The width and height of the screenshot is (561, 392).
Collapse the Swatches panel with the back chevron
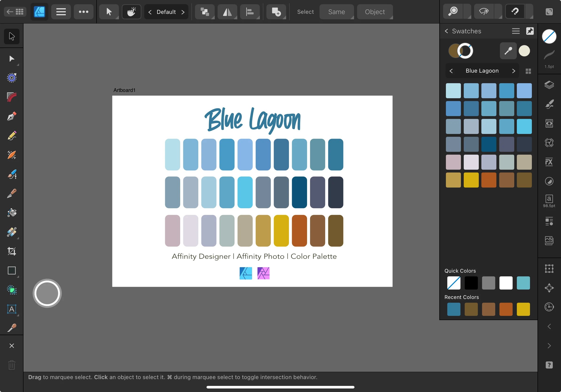pos(446,31)
